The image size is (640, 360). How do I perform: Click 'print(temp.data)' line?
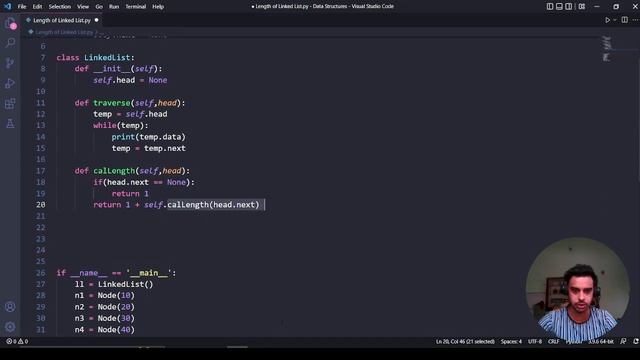[149, 137]
